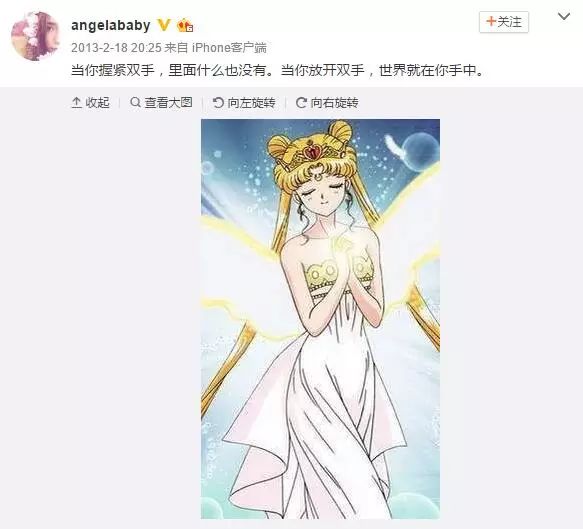Open the post timestamp 2013-2-18 20:25

pos(116,48)
